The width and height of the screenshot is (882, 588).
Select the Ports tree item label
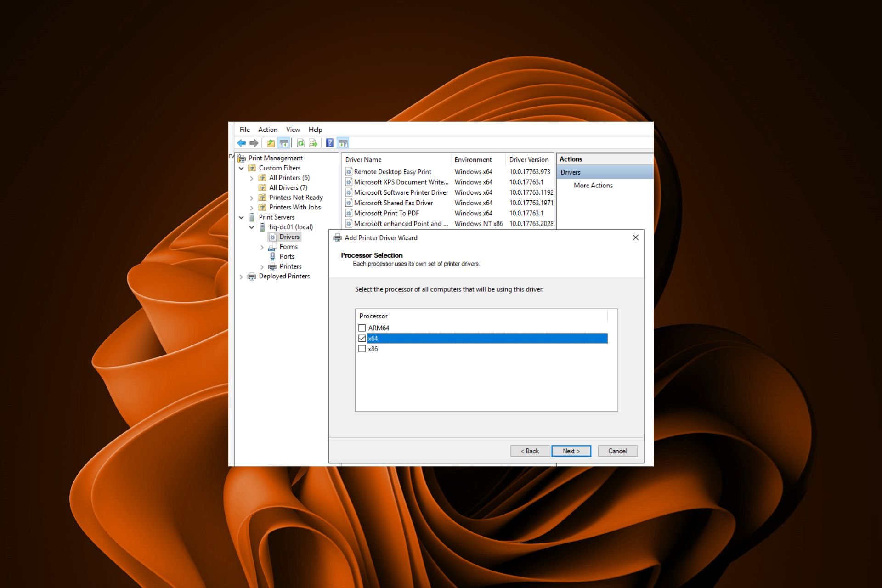pyautogui.click(x=287, y=257)
